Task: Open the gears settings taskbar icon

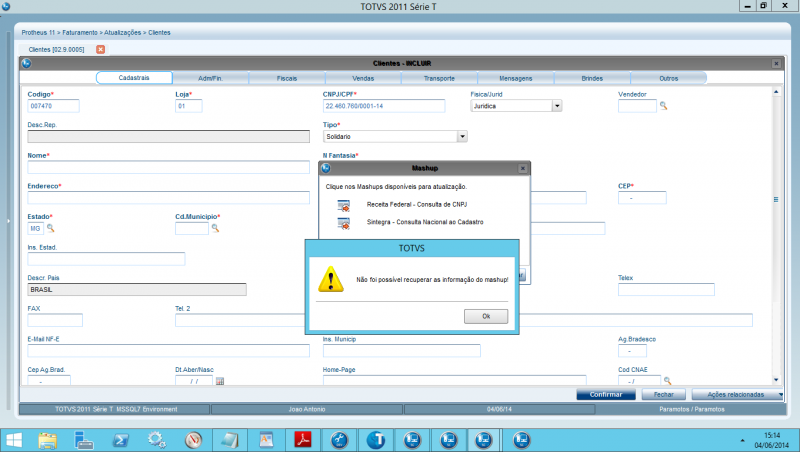Action: (x=157, y=440)
